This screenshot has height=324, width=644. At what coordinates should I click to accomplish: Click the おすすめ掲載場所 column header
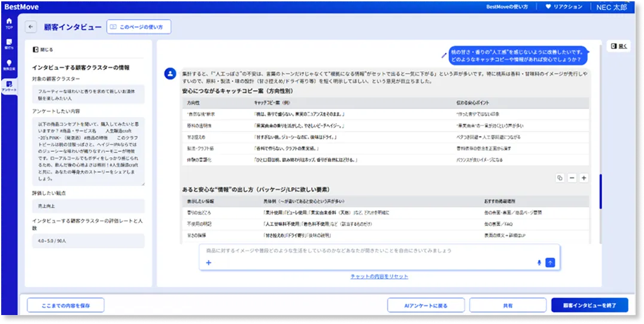(500, 202)
